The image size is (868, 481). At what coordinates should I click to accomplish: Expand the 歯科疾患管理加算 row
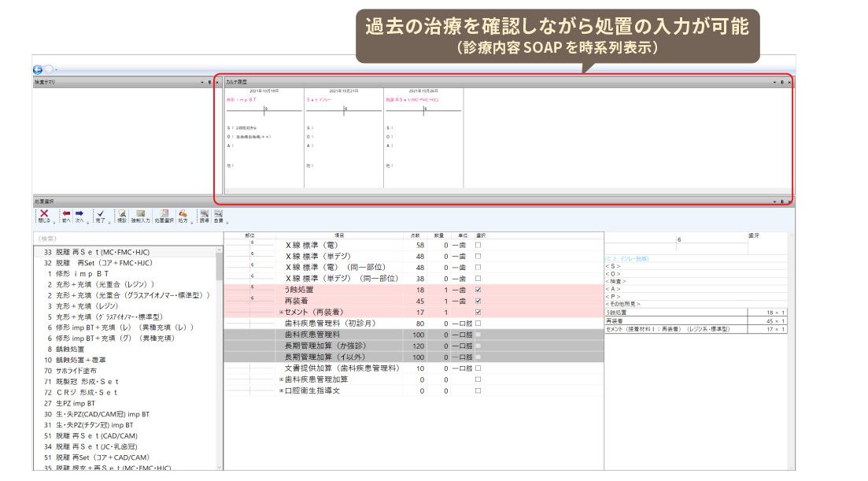(281, 379)
